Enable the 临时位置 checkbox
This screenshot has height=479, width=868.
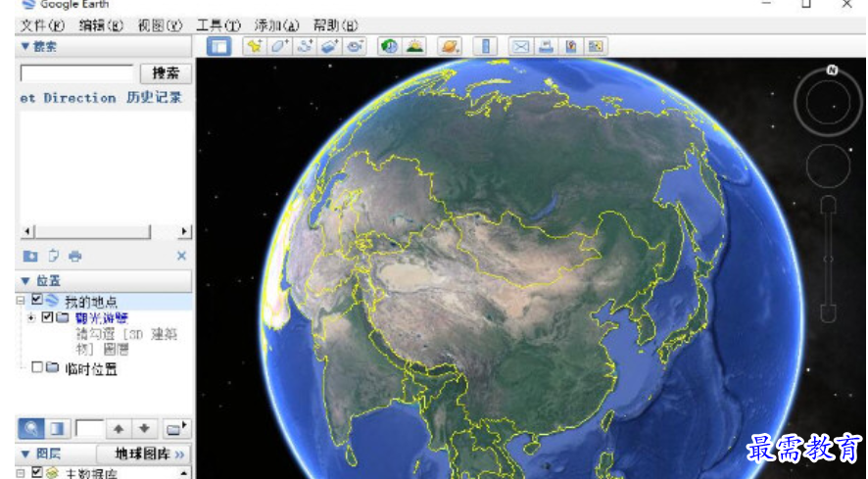click(x=37, y=367)
